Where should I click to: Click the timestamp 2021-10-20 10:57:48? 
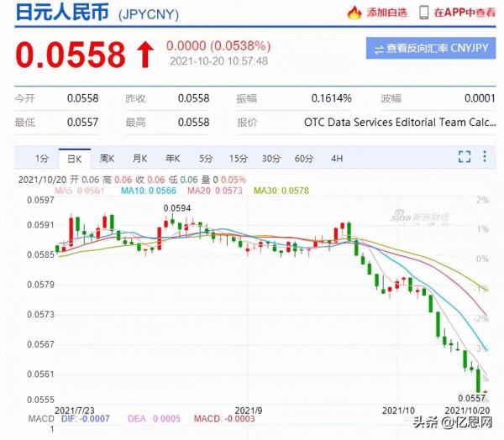tap(218, 61)
